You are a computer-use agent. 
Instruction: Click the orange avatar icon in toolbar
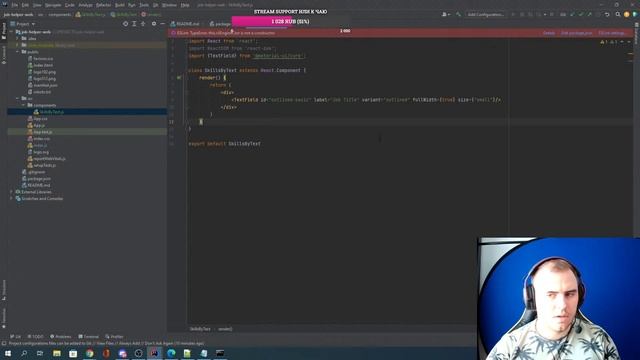(627, 14)
